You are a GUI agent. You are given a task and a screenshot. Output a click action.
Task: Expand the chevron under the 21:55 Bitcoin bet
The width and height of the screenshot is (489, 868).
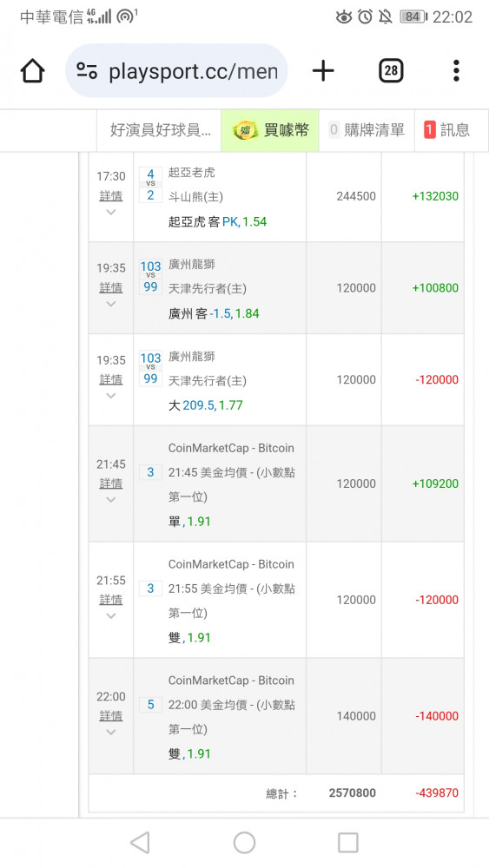click(x=111, y=615)
